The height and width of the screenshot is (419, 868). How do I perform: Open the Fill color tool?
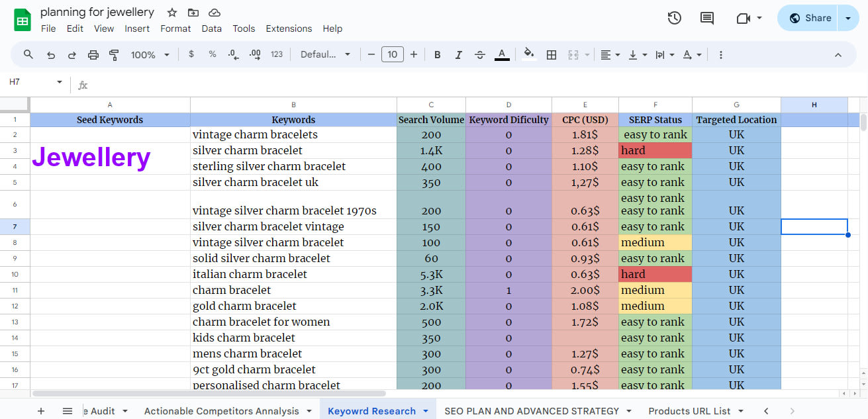[x=528, y=54]
